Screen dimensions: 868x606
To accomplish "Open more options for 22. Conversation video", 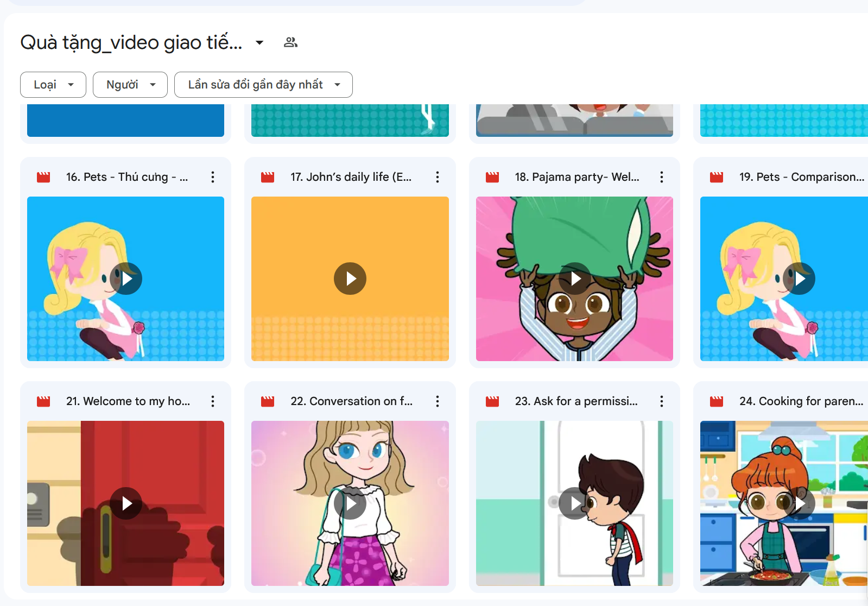I will coord(437,401).
